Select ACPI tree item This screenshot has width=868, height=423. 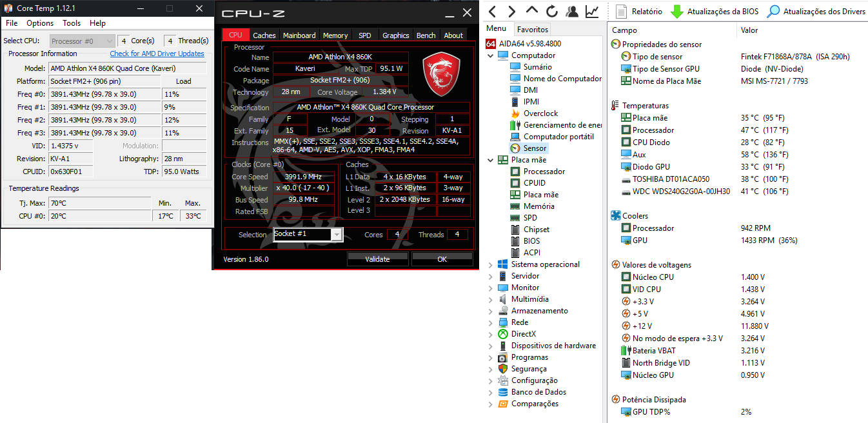pos(525,253)
